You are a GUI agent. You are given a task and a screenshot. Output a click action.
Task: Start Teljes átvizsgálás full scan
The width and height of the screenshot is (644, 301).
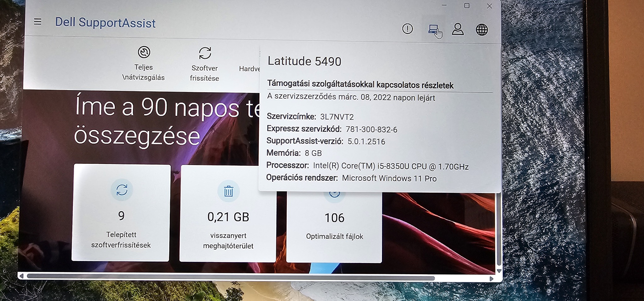tap(143, 63)
